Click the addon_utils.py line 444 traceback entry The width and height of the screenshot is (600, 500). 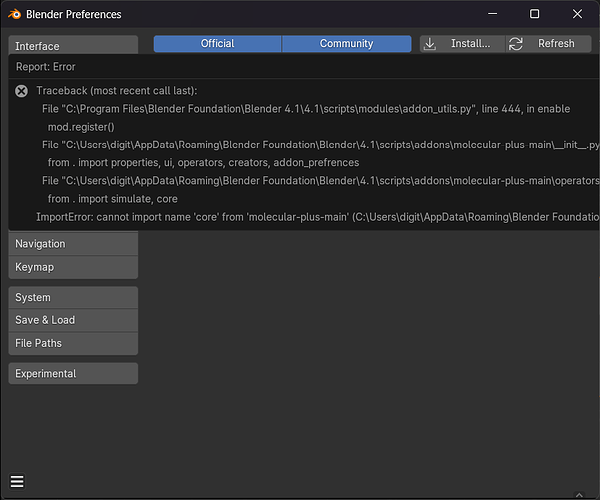(x=306, y=109)
